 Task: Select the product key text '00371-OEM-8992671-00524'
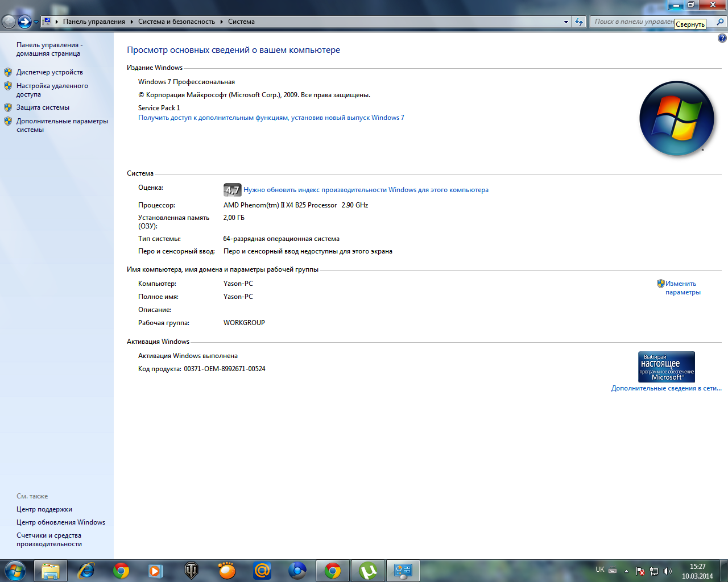point(225,369)
